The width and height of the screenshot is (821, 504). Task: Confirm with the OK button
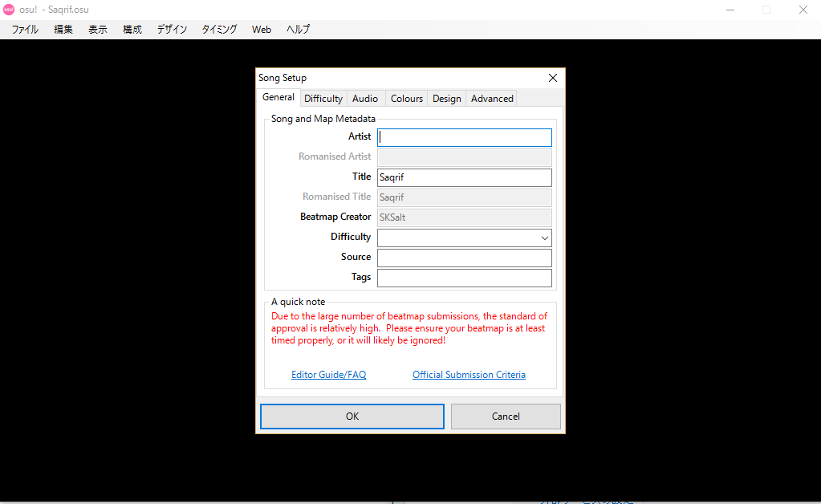(352, 416)
